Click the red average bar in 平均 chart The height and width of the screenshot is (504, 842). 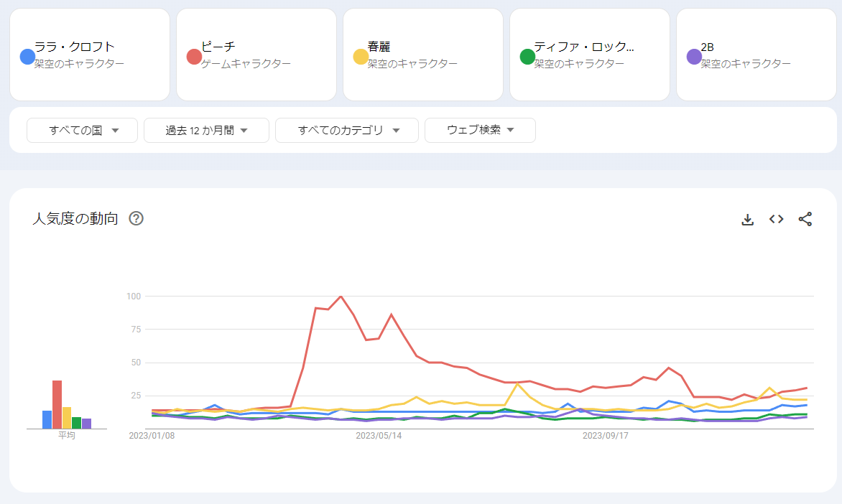click(x=57, y=404)
